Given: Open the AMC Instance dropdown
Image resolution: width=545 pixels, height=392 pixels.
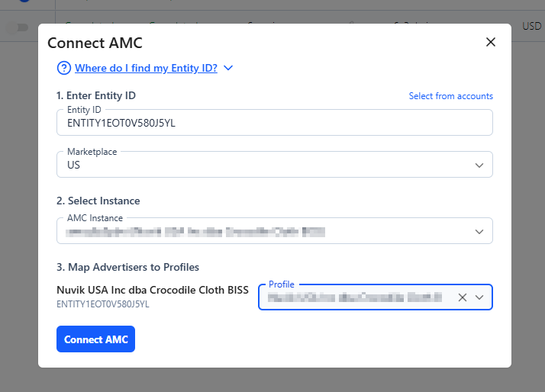Looking at the screenshot, I should tap(275, 231).
